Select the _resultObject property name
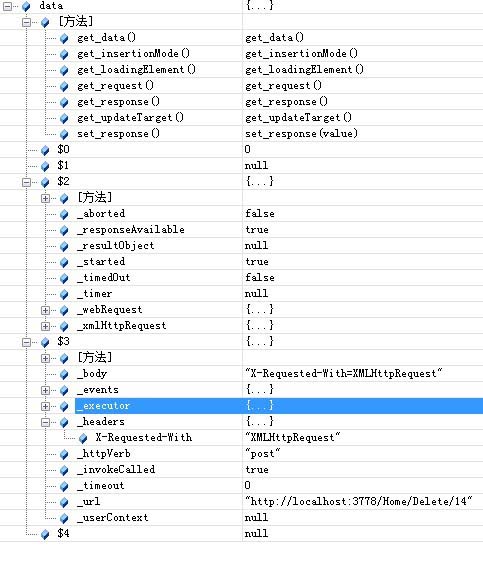Screen dimensions: 483x568 point(116,246)
